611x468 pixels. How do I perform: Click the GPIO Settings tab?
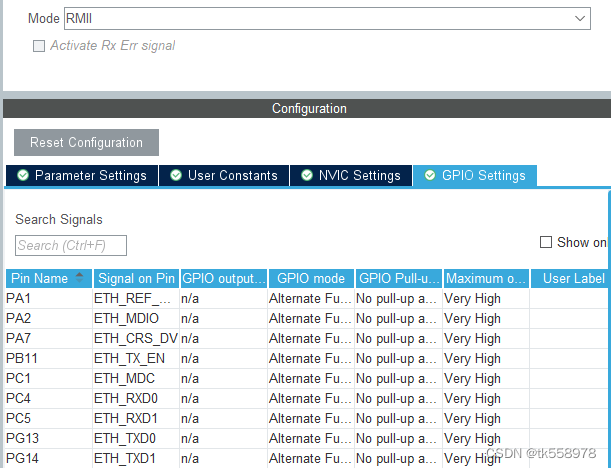474,176
